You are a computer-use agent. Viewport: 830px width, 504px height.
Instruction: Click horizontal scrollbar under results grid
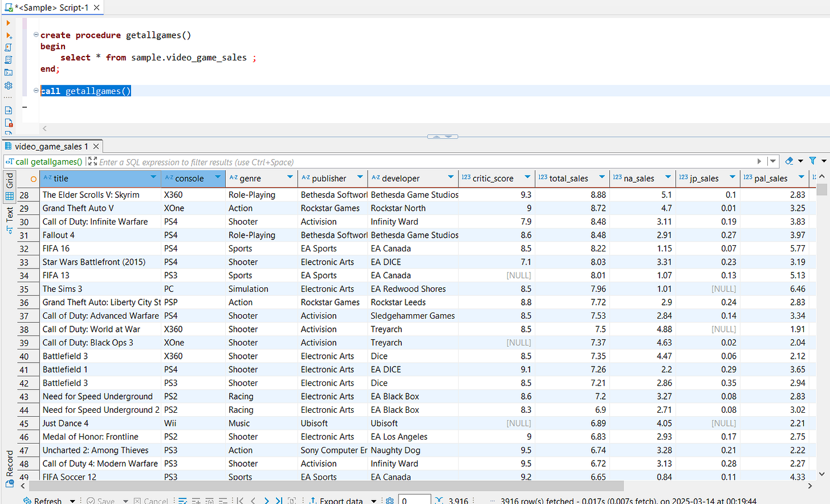[x=326, y=486]
